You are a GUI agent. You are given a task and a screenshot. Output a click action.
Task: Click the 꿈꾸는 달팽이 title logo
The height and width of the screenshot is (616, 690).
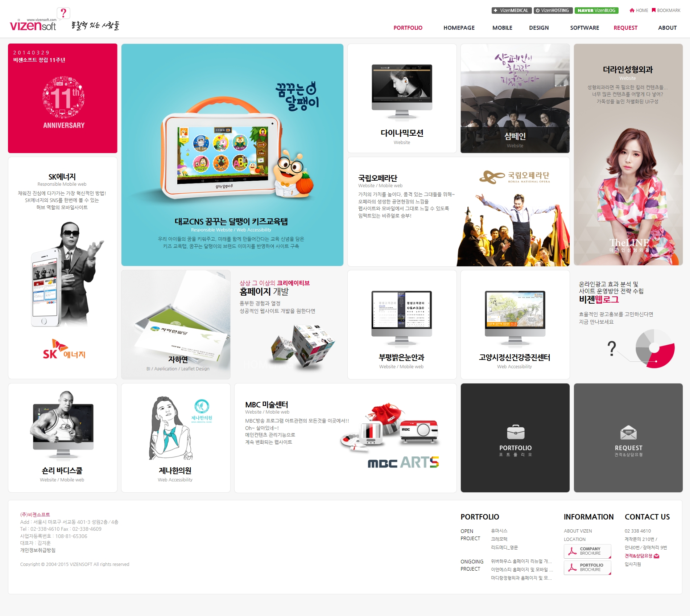click(x=297, y=96)
